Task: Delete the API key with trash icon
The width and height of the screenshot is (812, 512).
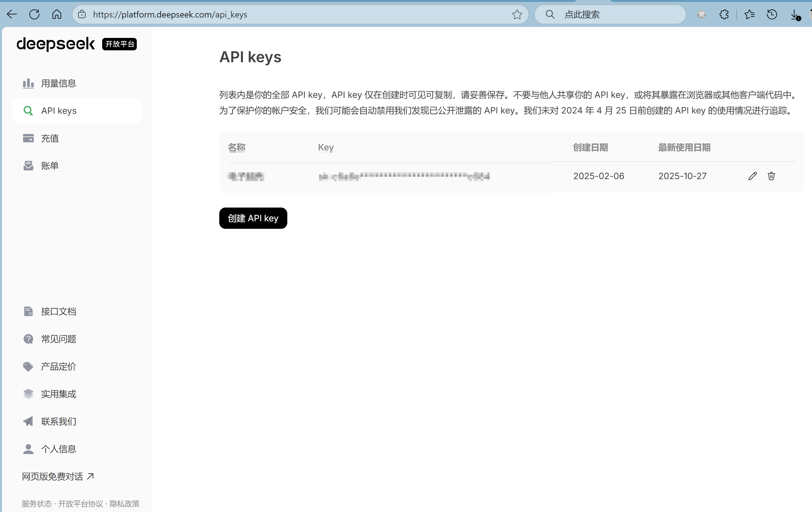Action: pos(771,176)
